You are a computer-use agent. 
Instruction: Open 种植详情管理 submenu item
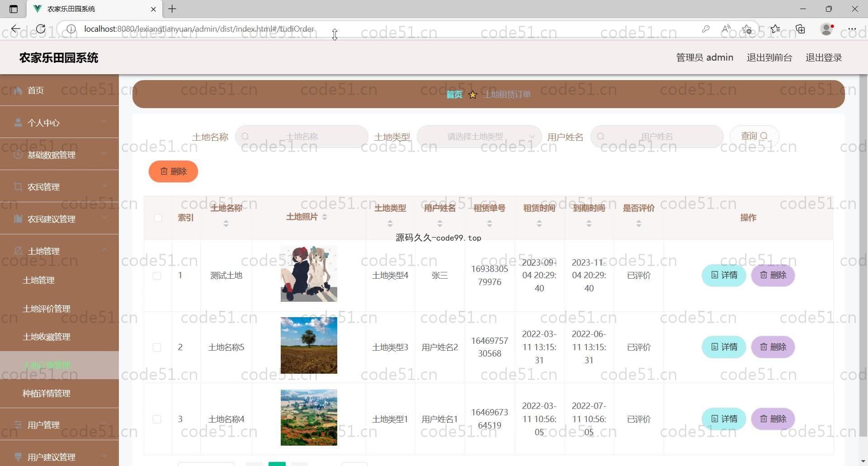[59, 393]
